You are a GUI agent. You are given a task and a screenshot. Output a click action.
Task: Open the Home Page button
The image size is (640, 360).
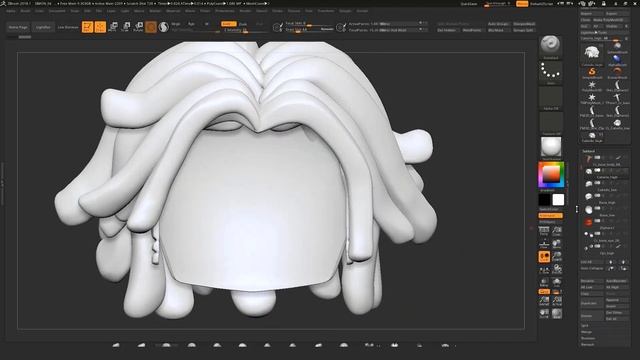coord(18,27)
